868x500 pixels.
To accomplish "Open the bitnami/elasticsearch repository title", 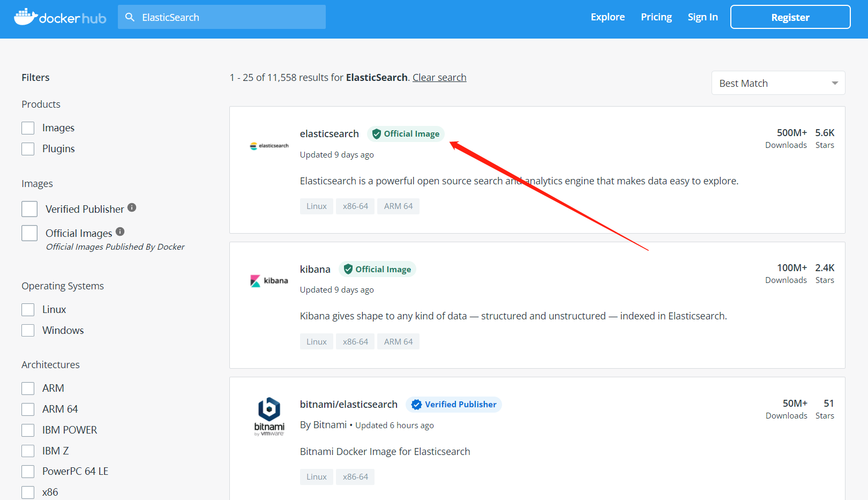I will (x=349, y=405).
